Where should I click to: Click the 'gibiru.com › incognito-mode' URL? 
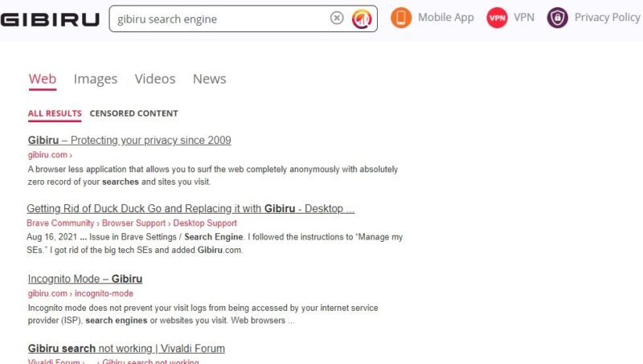80,293
